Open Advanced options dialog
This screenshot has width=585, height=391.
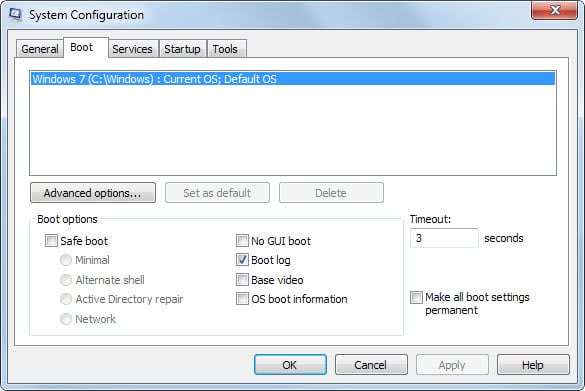[93, 193]
